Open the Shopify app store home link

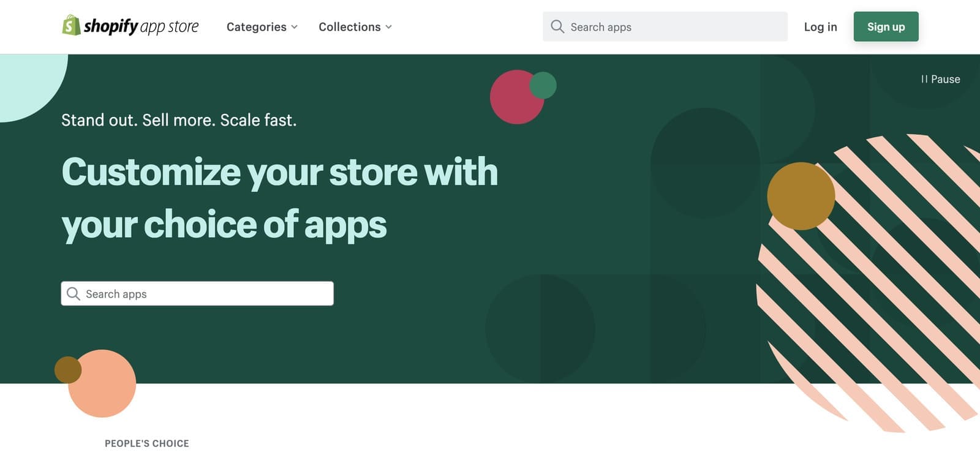point(130,26)
